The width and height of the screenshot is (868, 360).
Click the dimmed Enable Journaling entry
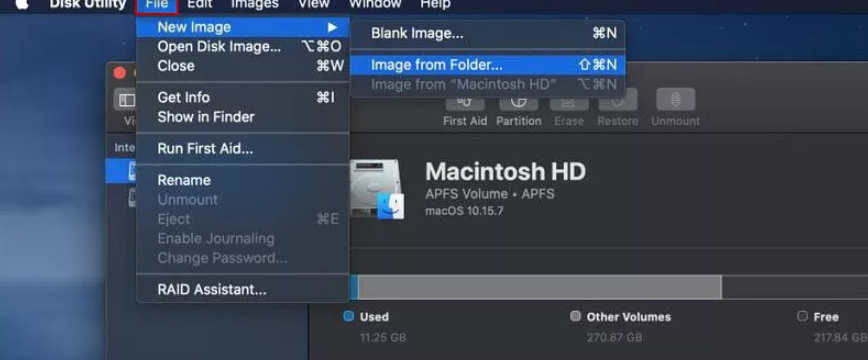pyautogui.click(x=243, y=239)
